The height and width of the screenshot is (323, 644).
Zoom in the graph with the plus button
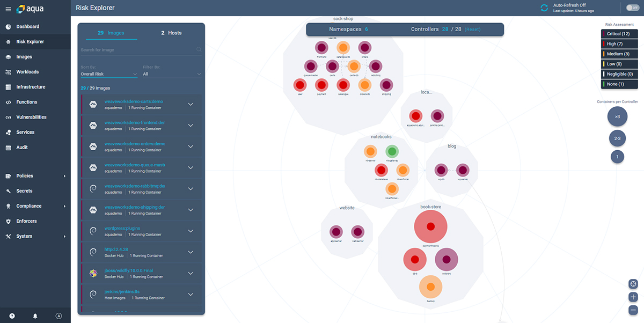click(x=633, y=297)
